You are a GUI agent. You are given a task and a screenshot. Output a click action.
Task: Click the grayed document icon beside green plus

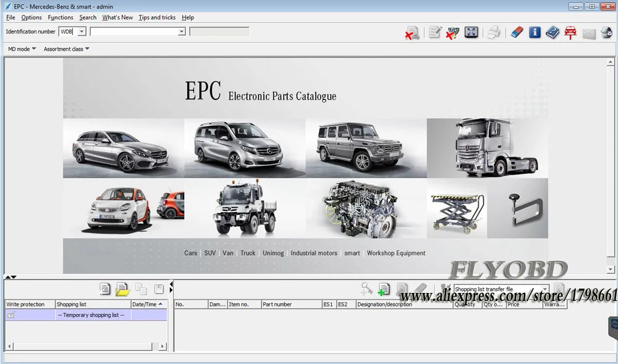402,289
